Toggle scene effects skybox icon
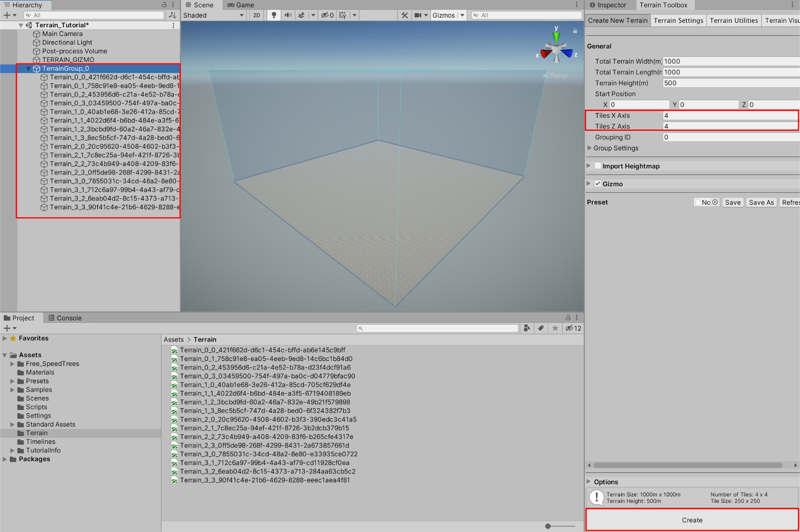 (301, 15)
